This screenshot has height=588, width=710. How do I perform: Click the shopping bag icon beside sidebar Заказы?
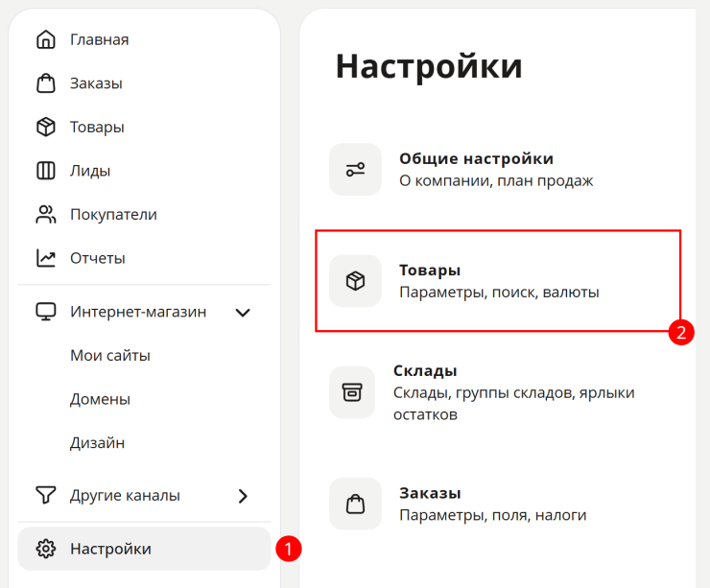(46, 83)
